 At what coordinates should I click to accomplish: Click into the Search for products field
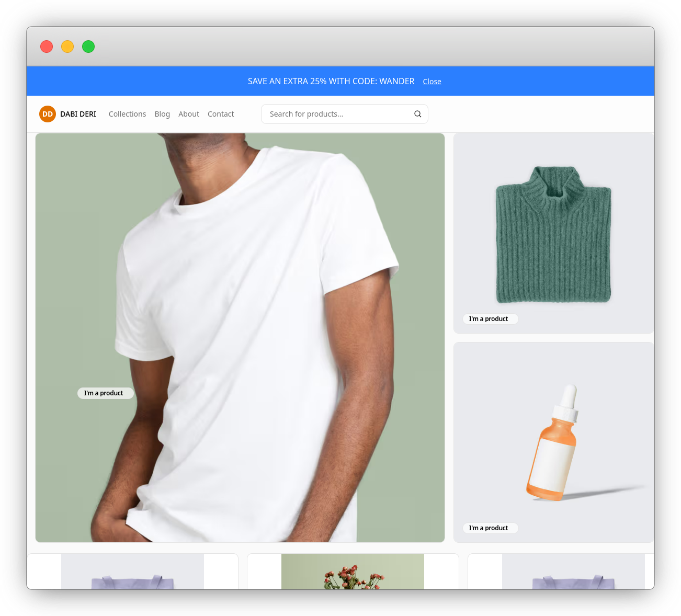point(335,113)
